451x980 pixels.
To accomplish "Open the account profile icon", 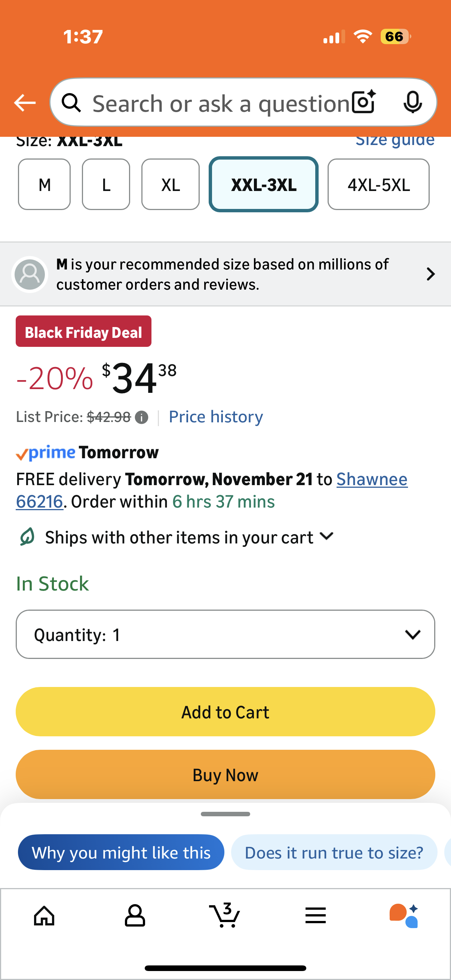I will [135, 915].
